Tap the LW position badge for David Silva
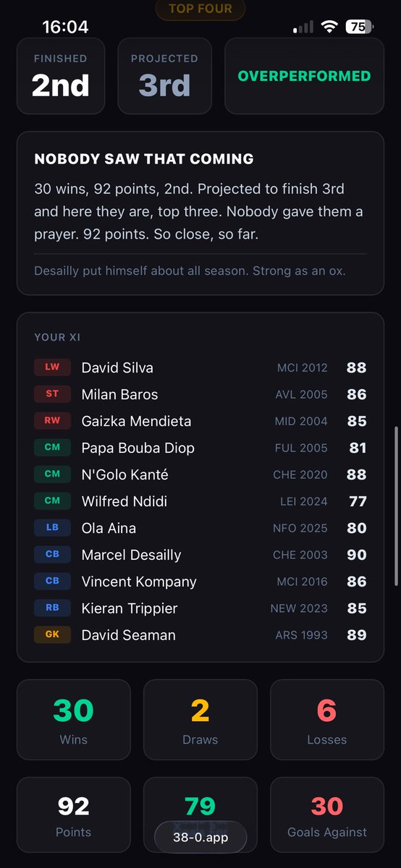401x868 pixels. pyautogui.click(x=52, y=367)
